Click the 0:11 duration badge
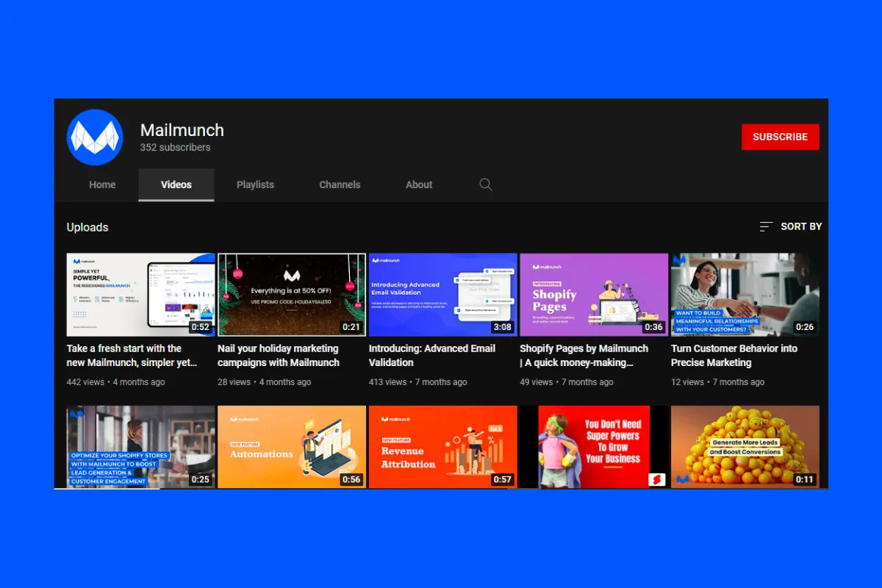The width and height of the screenshot is (882, 588). 805,479
